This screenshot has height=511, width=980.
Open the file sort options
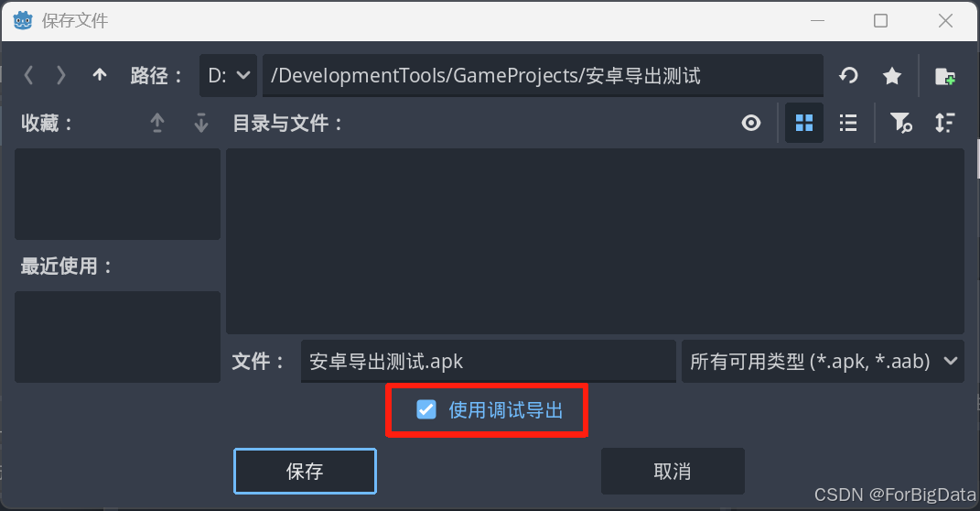coord(944,123)
